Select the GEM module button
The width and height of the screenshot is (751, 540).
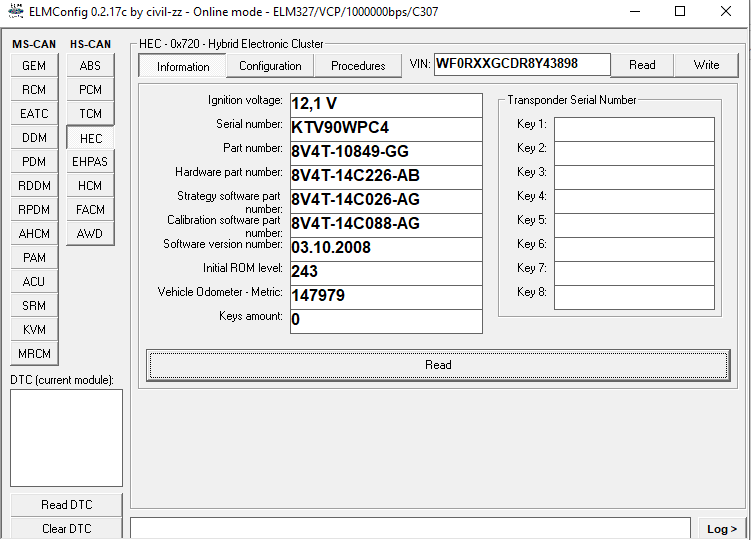point(34,66)
